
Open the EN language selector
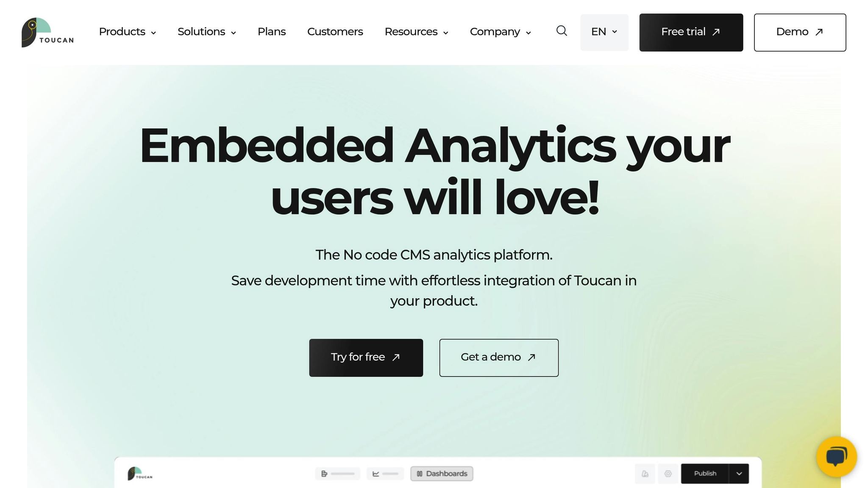click(604, 32)
